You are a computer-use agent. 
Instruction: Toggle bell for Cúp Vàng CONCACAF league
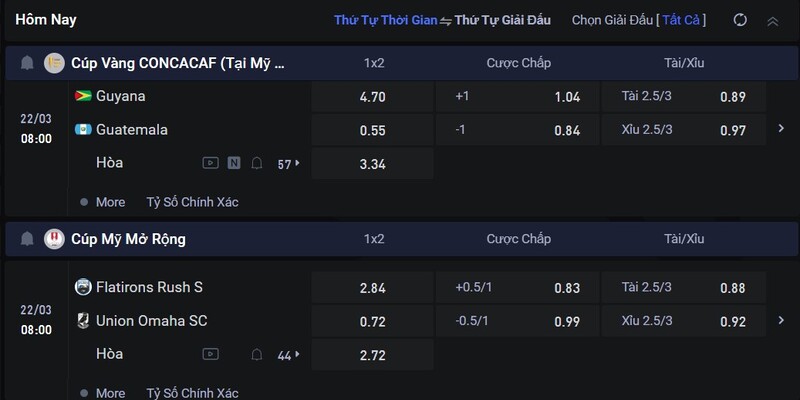pyautogui.click(x=27, y=63)
